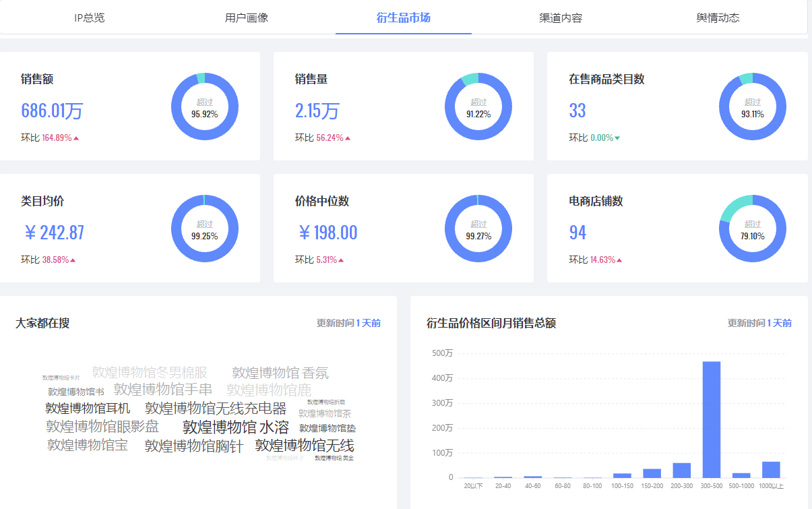This screenshot has height=509, width=812.
Task: Click the up arrow beside 56.24%
Action: 348,138
